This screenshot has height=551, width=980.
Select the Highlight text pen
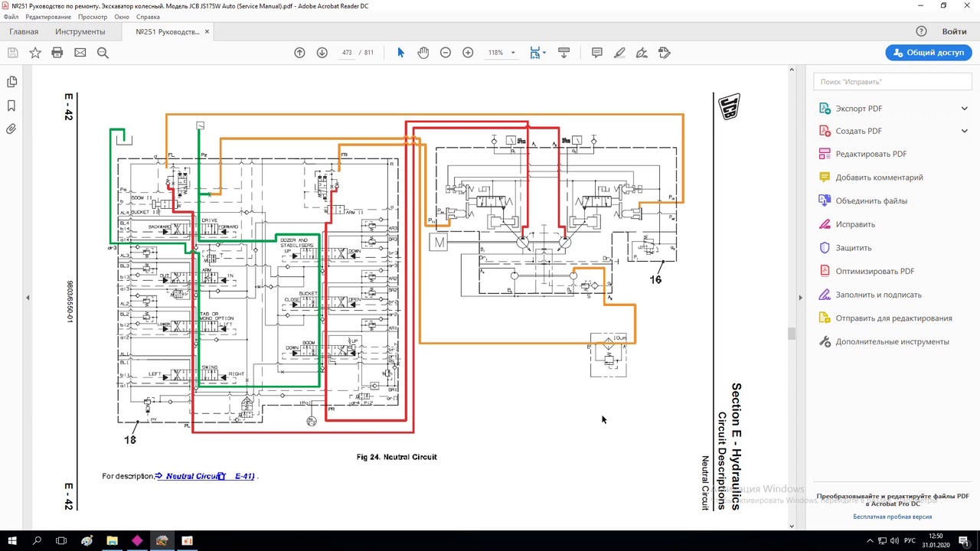[619, 53]
